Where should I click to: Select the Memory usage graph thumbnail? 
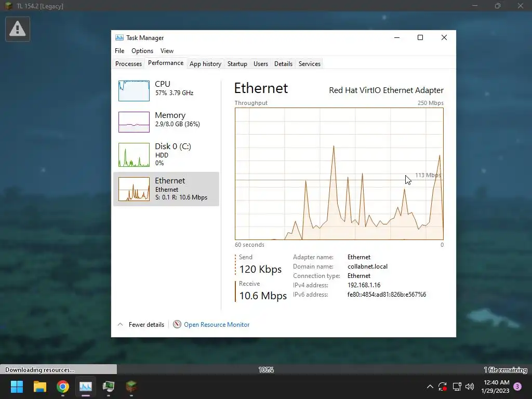click(134, 122)
